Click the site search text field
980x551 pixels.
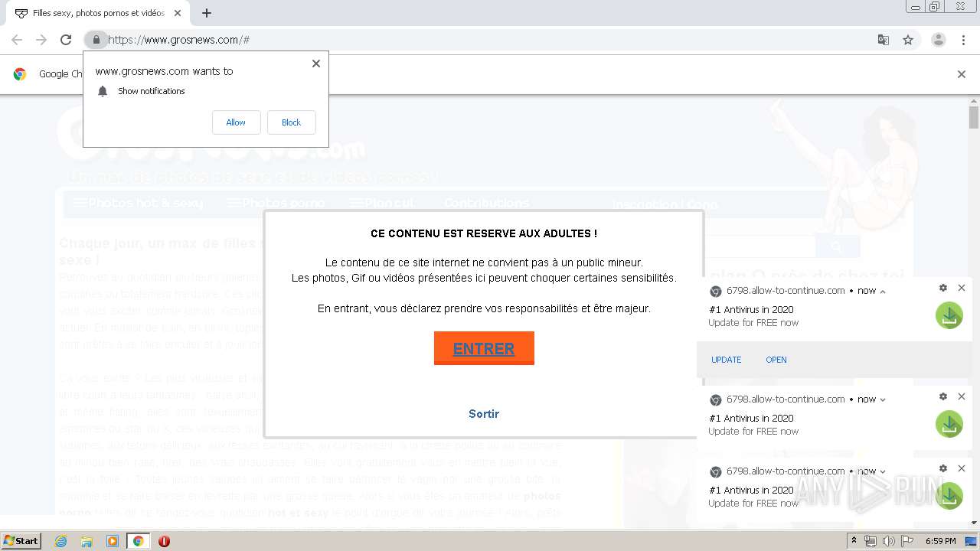click(x=761, y=246)
